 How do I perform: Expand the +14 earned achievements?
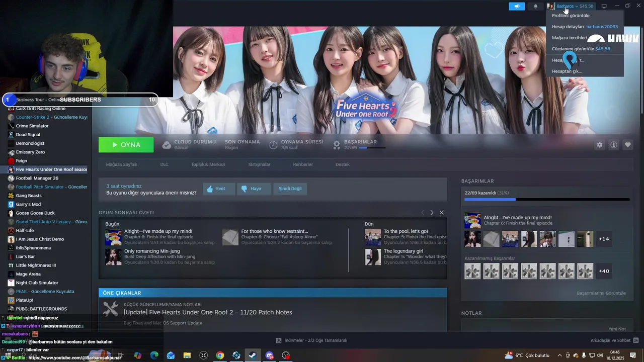tap(604, 239)
